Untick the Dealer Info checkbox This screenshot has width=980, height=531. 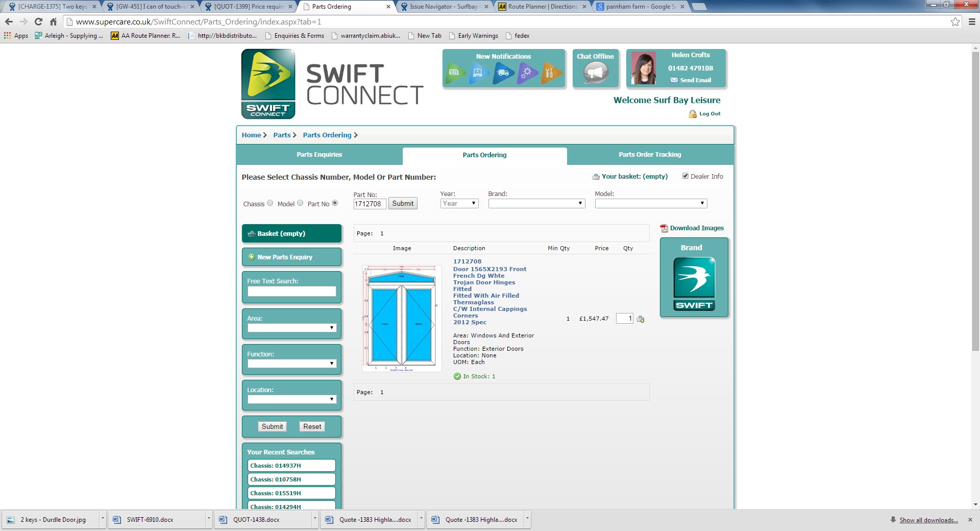(685, 176)
